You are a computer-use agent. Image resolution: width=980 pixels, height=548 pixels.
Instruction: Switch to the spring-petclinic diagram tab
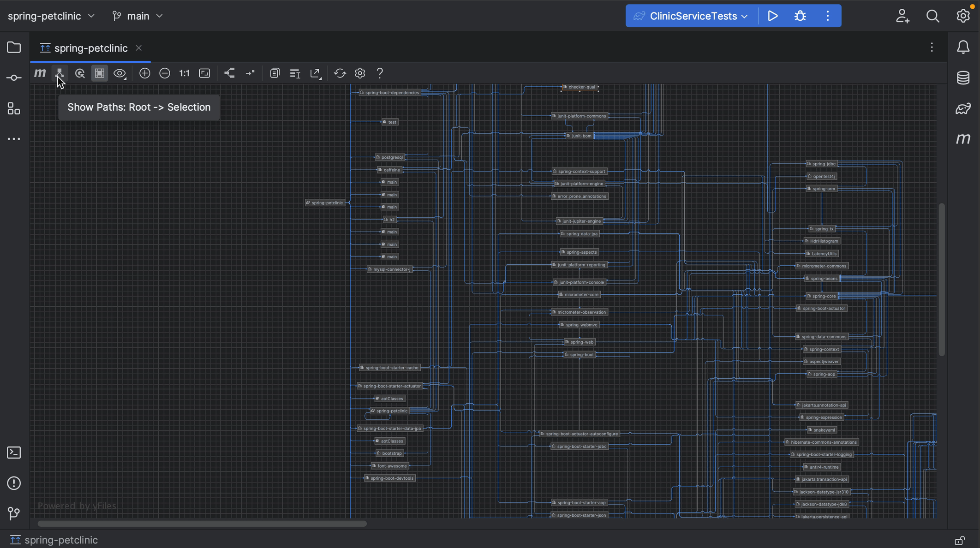click(90, 48)
